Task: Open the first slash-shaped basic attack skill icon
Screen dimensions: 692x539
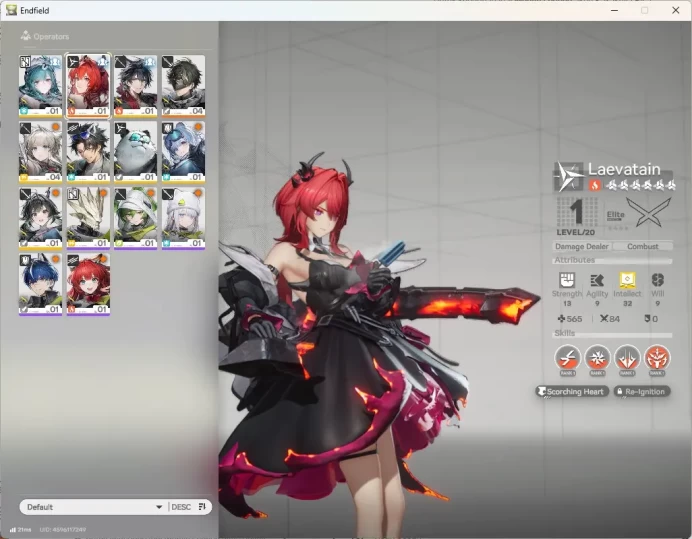Action: [x=568, y=357]
